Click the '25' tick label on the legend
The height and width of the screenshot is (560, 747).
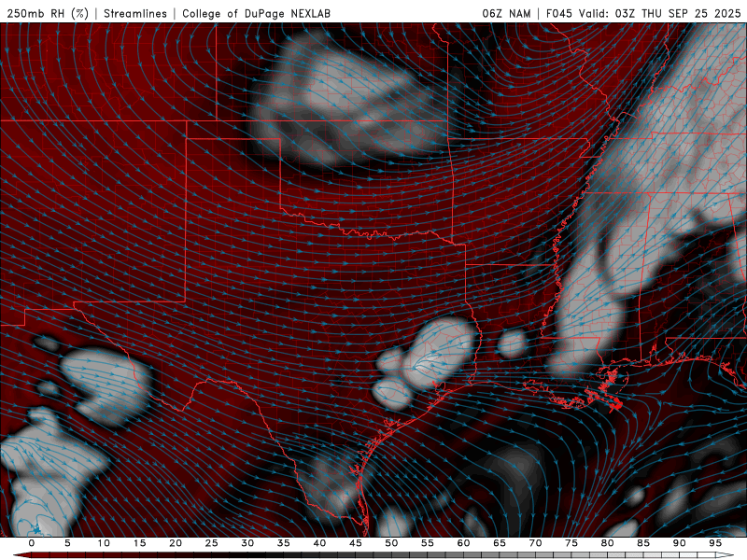point(212,543)
